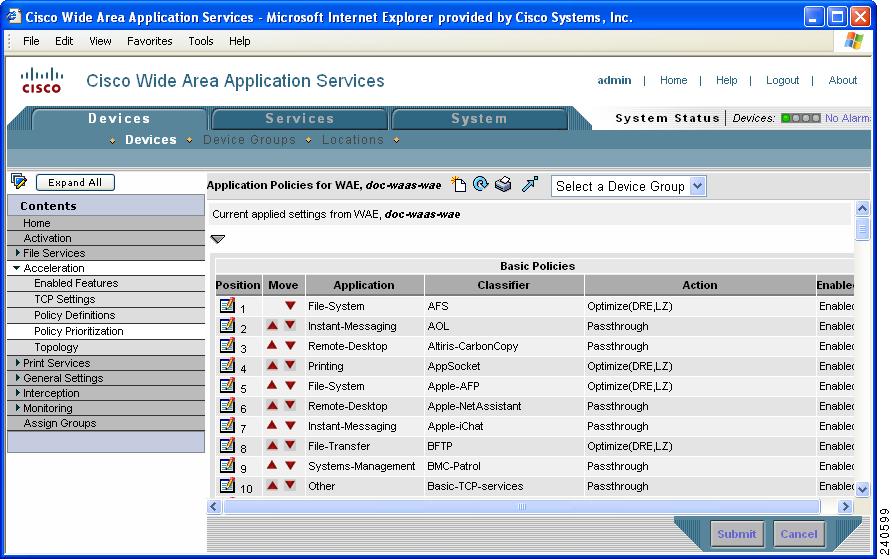
Task: Open edit icon for AppSocket row
Action: point(227,365)
